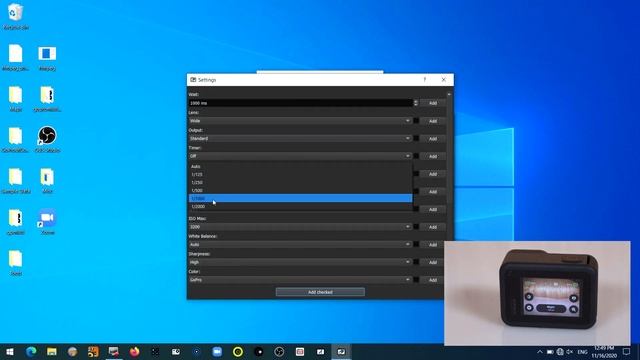This screenshot has width=640, height=360.
Task: Click Add button for the White Balance row
Action: coord(433,244)
